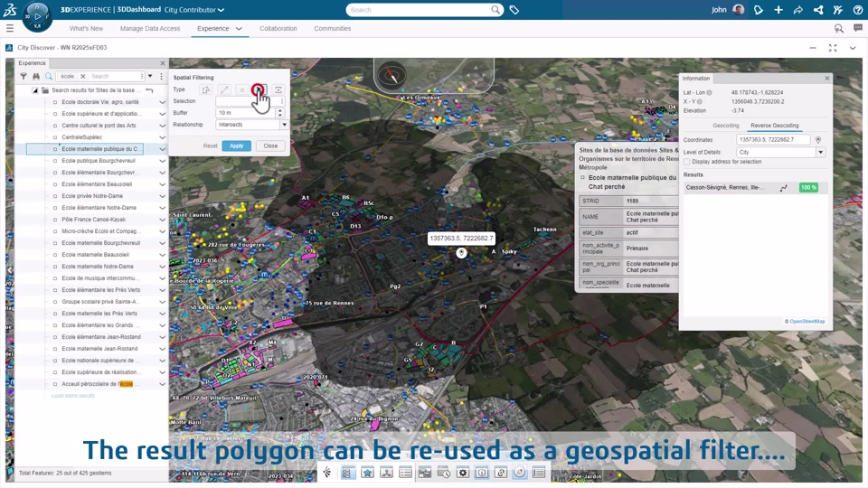Image resolution: width=868 pixels, height=488 pixels.
Task: Open the Relationship 'Intersects' dropdown
Action: click(x=284, y=125)
